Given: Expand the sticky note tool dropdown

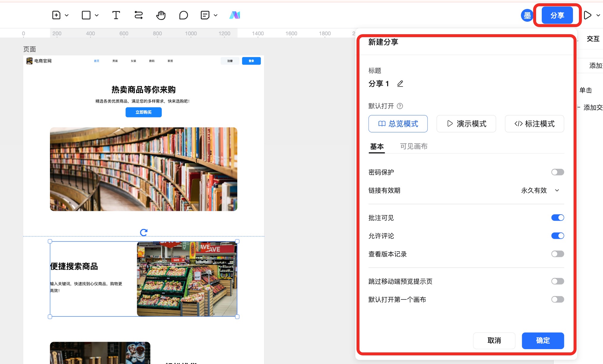Looking at the screenshot, I should coord(216,15).
